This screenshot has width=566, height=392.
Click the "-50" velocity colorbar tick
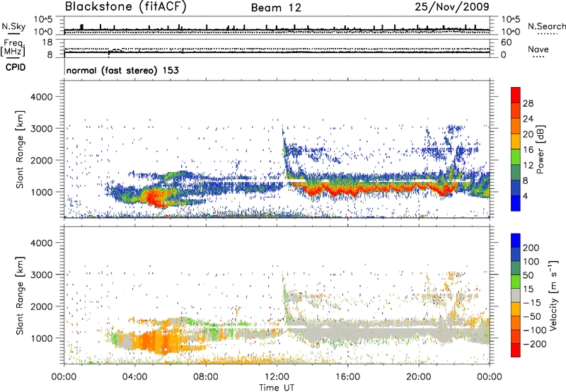click(x=532, y=316)
